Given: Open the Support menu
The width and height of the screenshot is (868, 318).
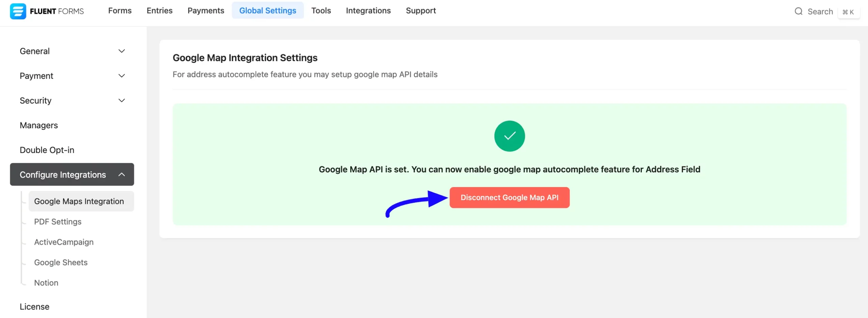Looking at the screenshot, I should [x=421, y=11].
